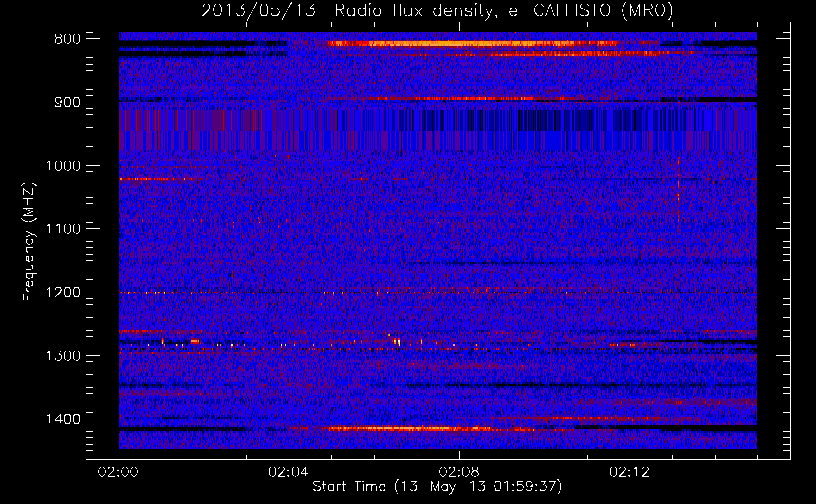The height and width of the screenshot is (504, 816).
Task: Click the 800 frequency tick label
Action: 68,39
